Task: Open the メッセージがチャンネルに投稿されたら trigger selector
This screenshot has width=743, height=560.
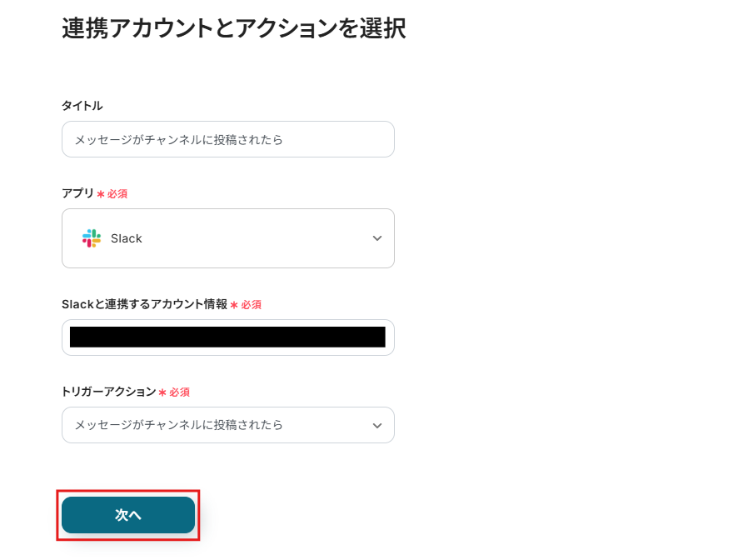Action: click(217, 425)
